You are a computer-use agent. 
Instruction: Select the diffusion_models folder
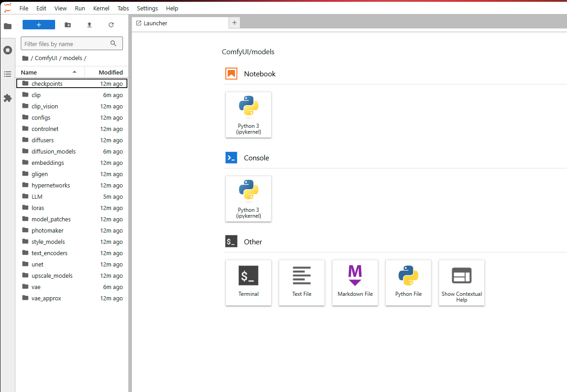[x=72, y=151]
